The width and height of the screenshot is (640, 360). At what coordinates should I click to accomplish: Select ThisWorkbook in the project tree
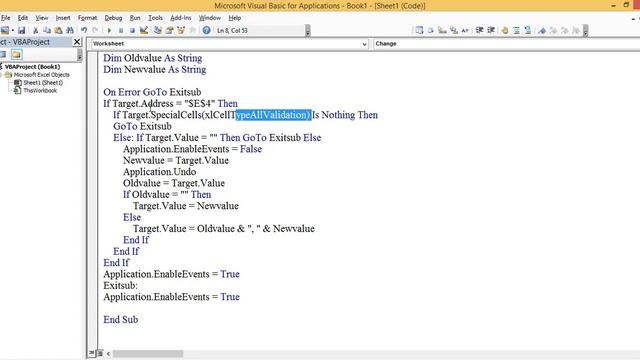[40, 91]
